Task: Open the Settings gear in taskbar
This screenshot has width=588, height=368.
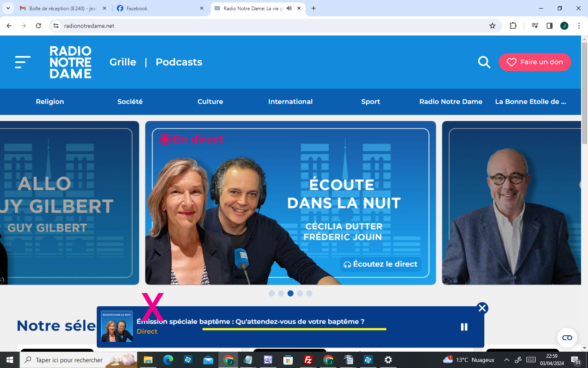Action: coord(388,360)
